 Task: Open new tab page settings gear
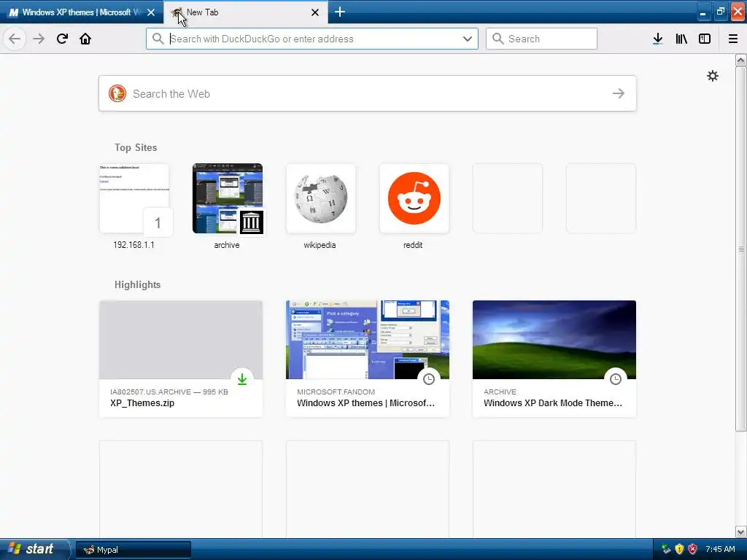click(712, 76)
